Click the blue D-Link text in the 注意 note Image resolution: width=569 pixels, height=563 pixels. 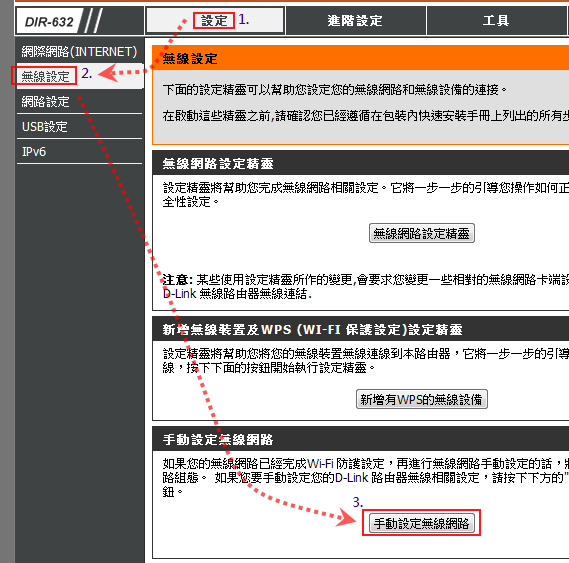[179, 293]
